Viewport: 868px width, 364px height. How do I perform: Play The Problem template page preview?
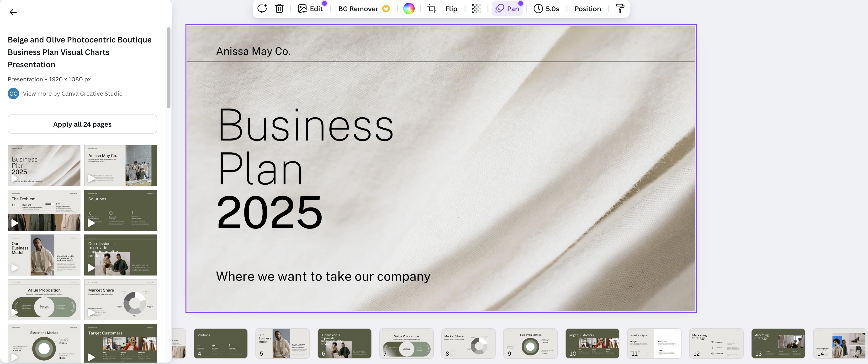point(15,223)
